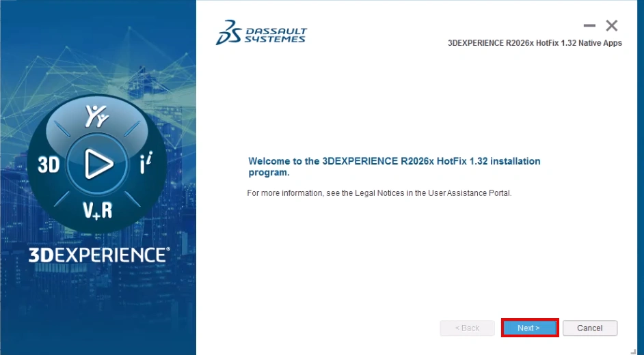The height and width of the screenshot is (355, 644).
Task: Close the installer window
Action: [x=612, y=25]
